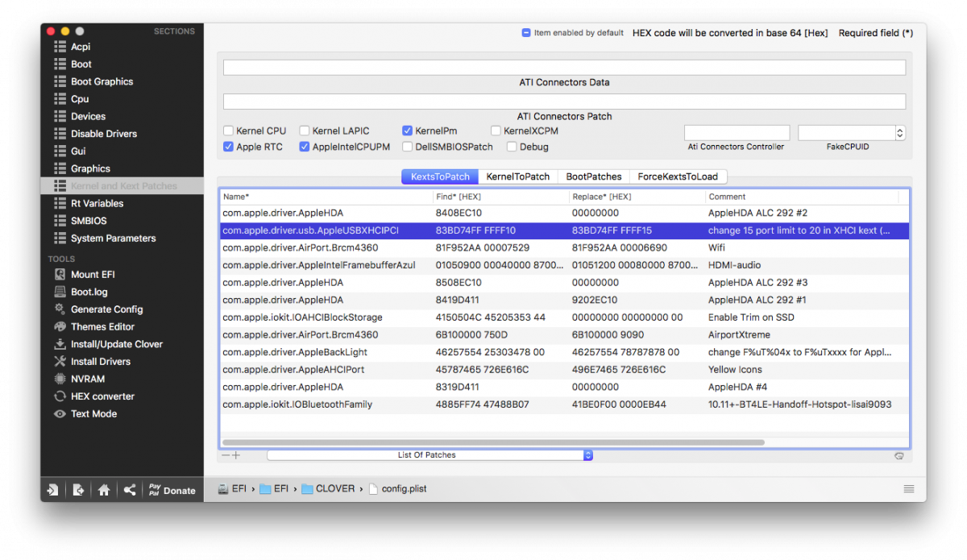Click the lines menu icon at bottom right

click(x=909, y=489)
